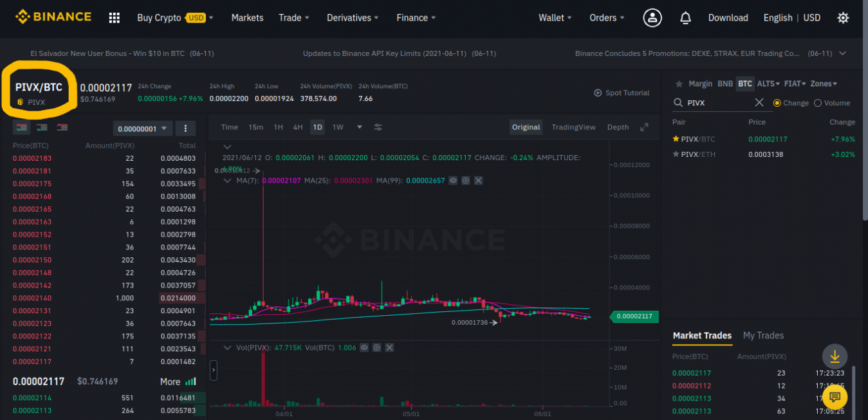Play the Spot Tutorial icon

pos(598,93)
